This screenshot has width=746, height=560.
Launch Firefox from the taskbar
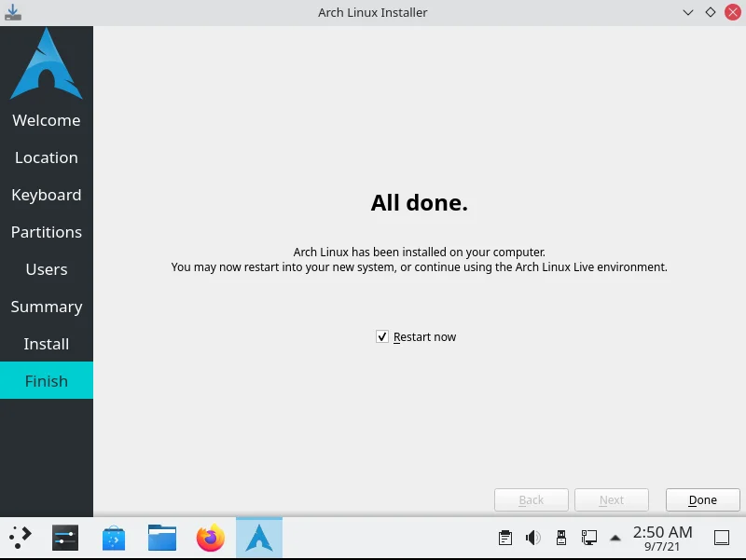pyautogui.click(x=211, y=538)
